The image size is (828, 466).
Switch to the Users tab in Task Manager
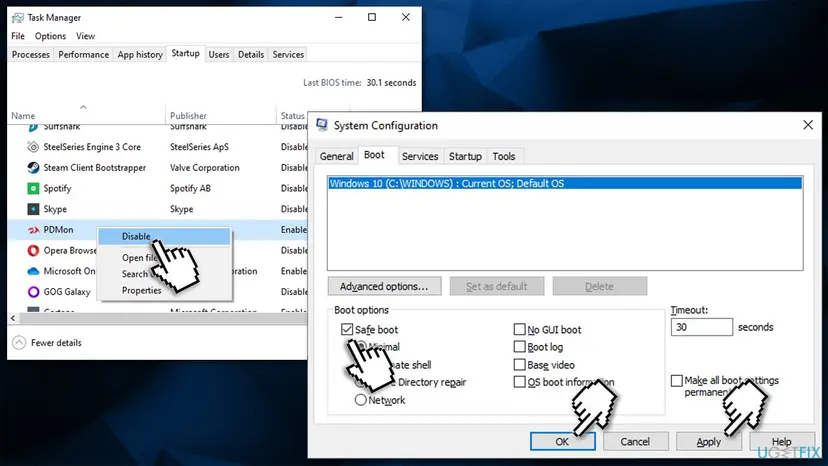(x=219, y=54)
